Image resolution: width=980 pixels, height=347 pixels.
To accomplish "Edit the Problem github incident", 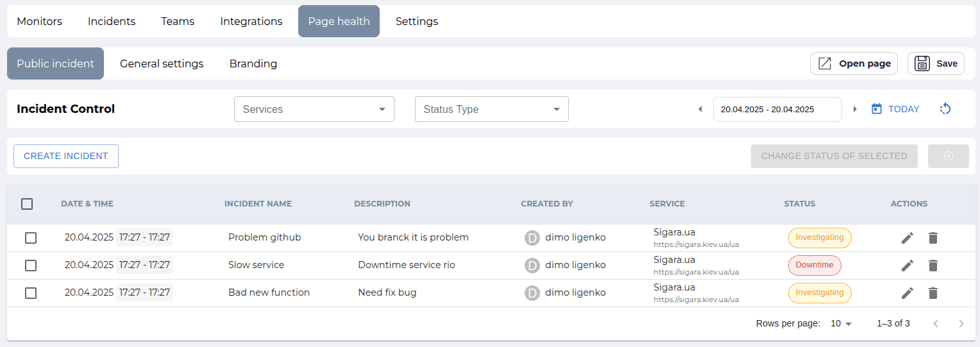I will click(x=907, y=238).
